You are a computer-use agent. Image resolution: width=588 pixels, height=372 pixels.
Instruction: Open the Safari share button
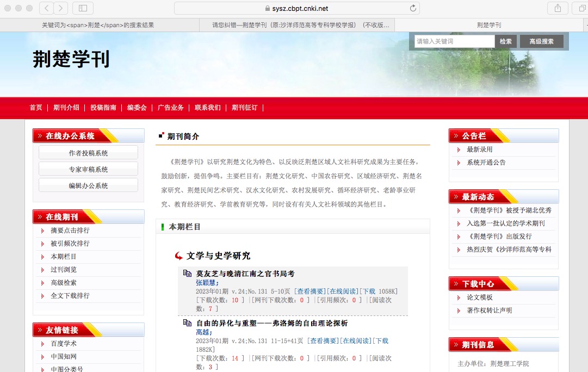click(x=558, y=8)
